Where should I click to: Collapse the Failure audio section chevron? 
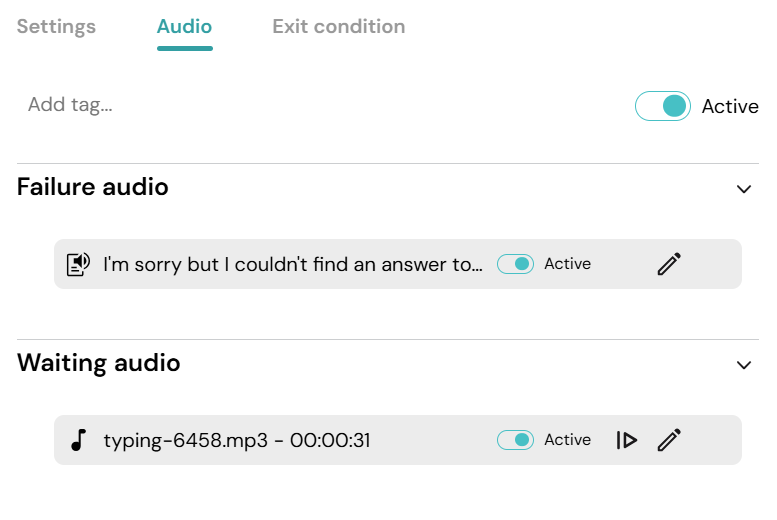[x=744, y=189]
